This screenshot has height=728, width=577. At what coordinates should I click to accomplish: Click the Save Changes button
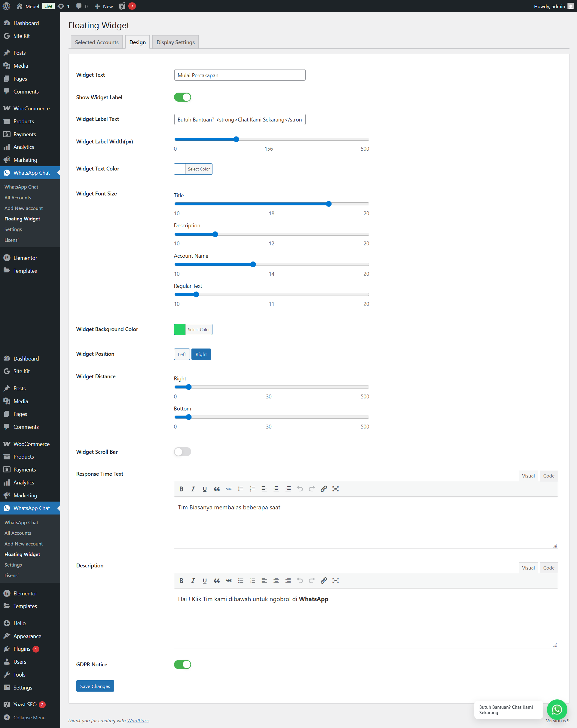coord(95,686)
